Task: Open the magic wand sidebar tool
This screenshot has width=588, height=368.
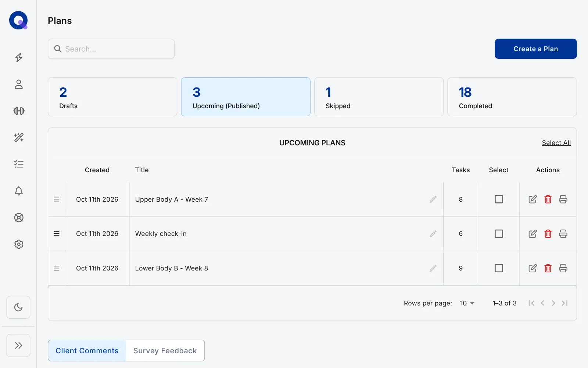Action: tap(19, 138)
